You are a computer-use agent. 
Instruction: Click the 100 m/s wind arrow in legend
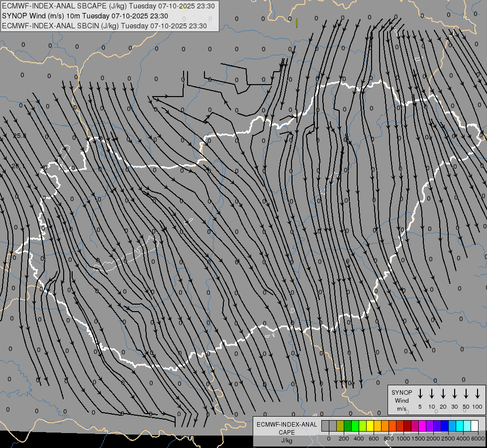(478, 394)
